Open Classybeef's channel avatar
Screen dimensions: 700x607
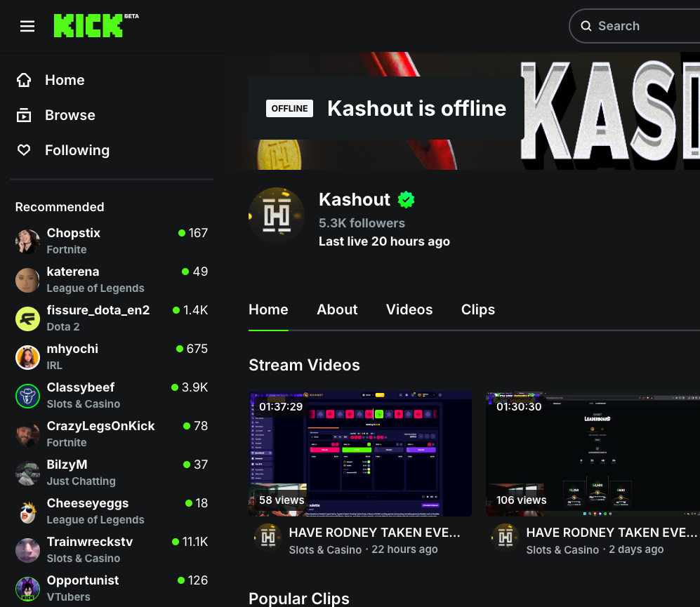click(x=27, y=396)
